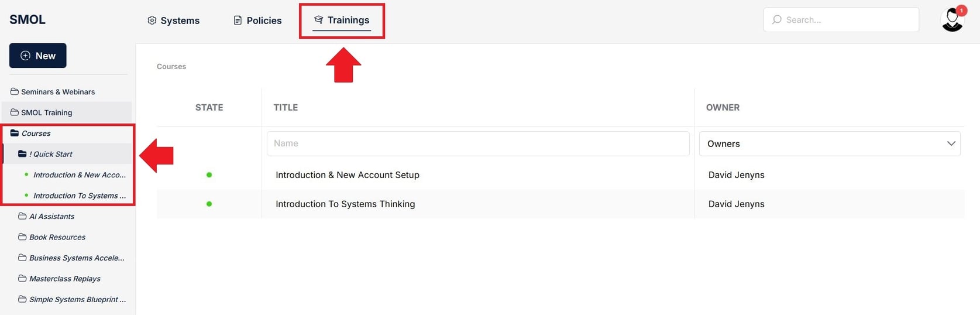Viewport: 980px width, 315px height.
Task: Sort by the OWNER column header
Action: pyautogui.click(x=723, y=107)
